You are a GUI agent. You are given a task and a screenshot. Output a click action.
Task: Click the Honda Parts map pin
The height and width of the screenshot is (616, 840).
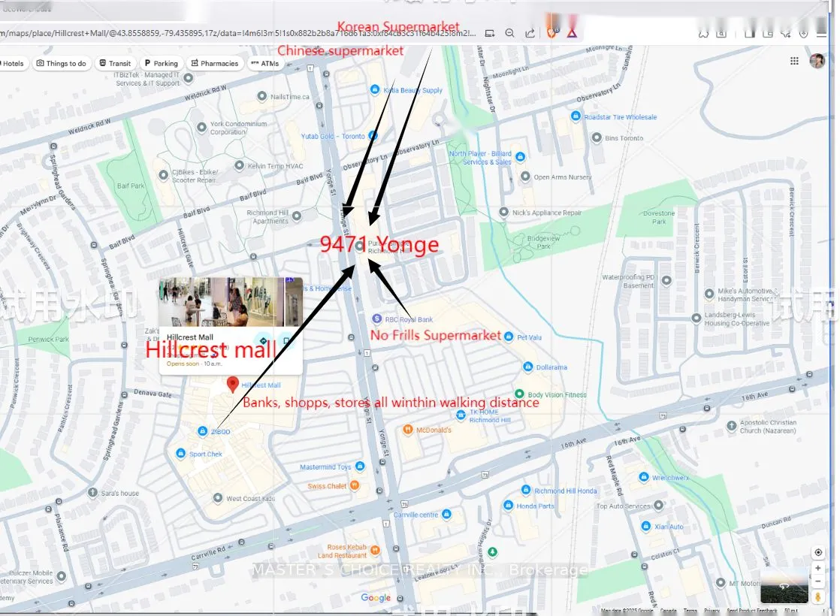click(508, 505)
